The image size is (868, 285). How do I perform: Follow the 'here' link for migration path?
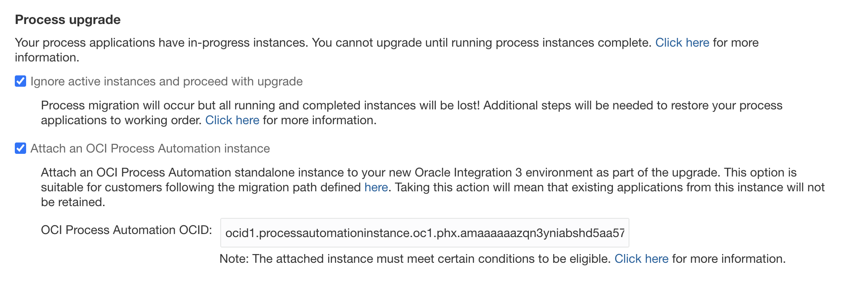376,187
